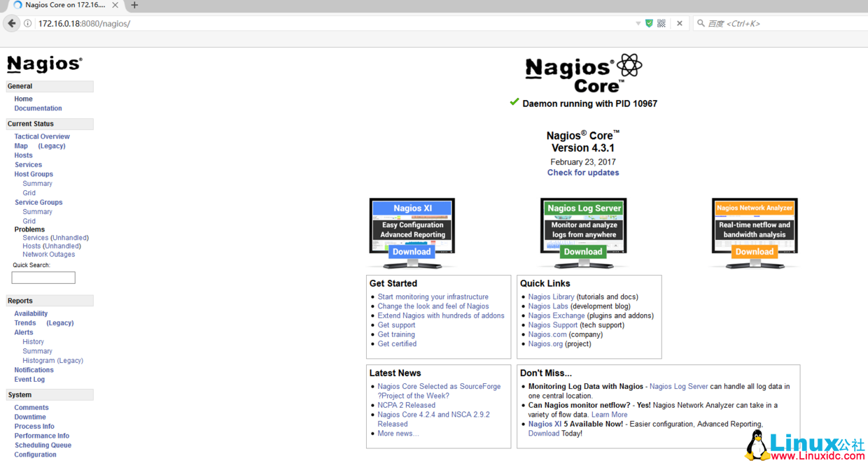Image resolution: width=868 pixels, height=463 pixels.
Task: View Services problems
Action: point(35,238)
